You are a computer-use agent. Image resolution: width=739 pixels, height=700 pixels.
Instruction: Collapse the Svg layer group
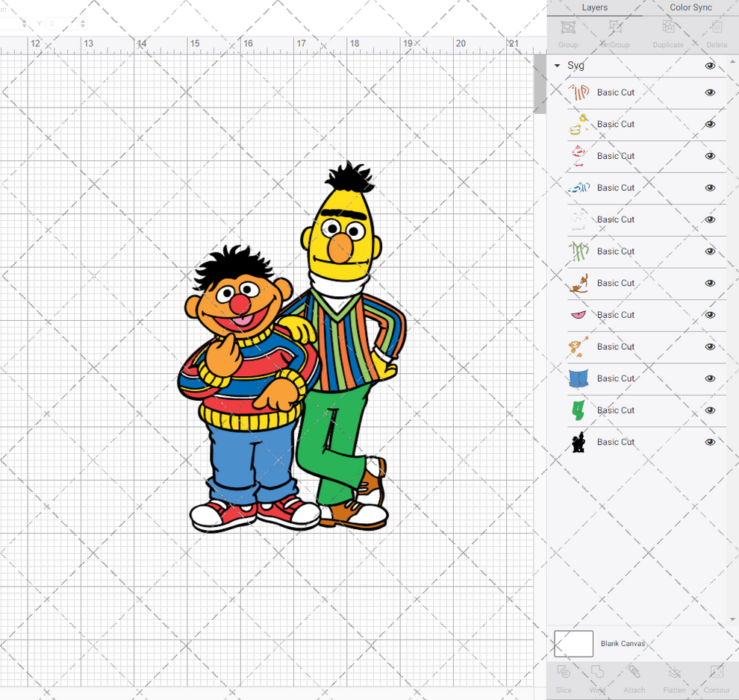coord(557,66)
